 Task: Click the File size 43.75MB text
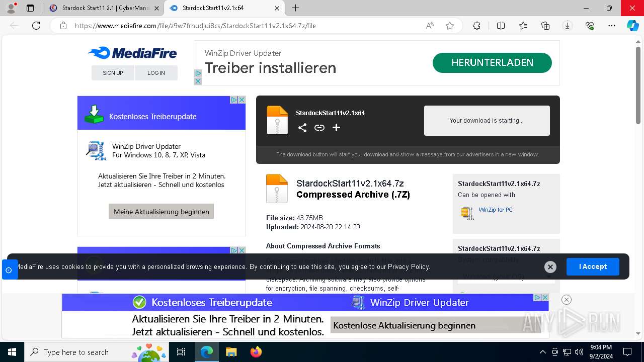[294, 218]
